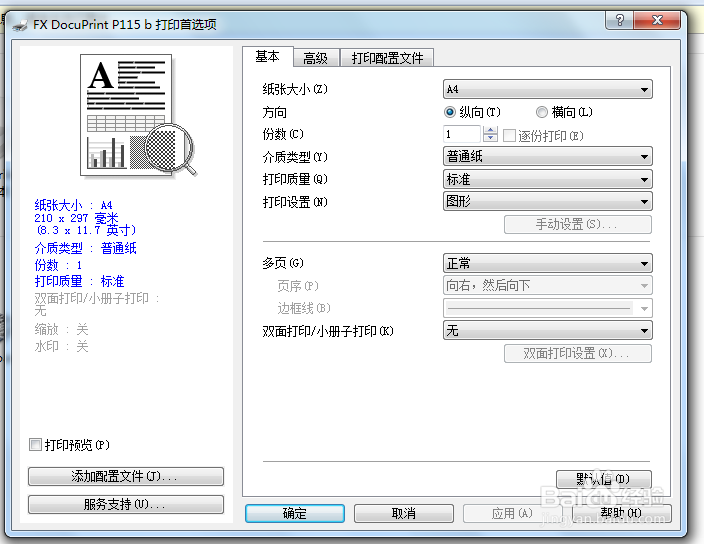Click the 双面打印设置 button
This screenshot has width=704, height=544.
click(x=577, y=354)
